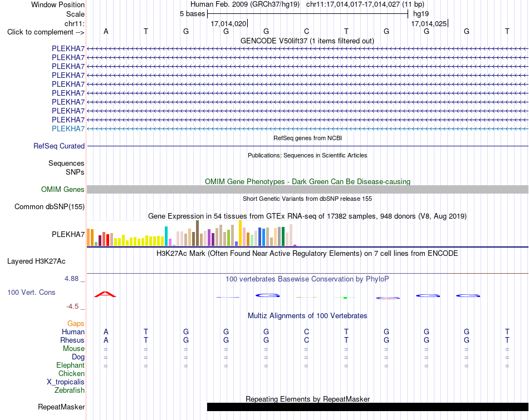Click the red A logo in PhyloP track
The height and width of the screenshot is (420, 529).
pyautogui.click(x=105, y=294)
